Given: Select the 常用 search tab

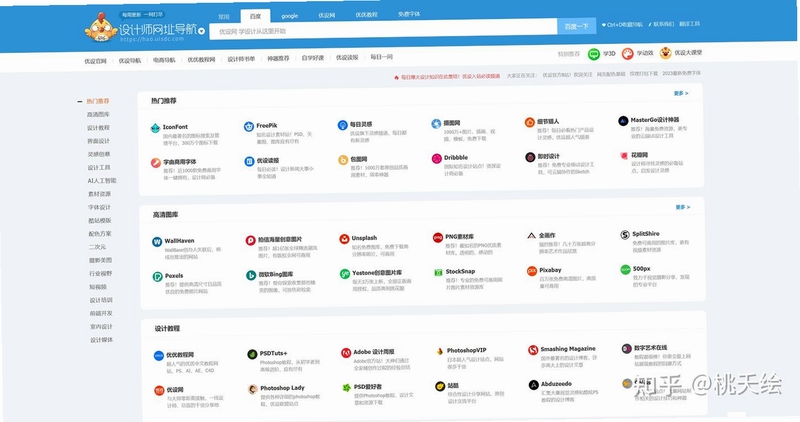Looking at the screenshot, I should [x=224, y=17].
